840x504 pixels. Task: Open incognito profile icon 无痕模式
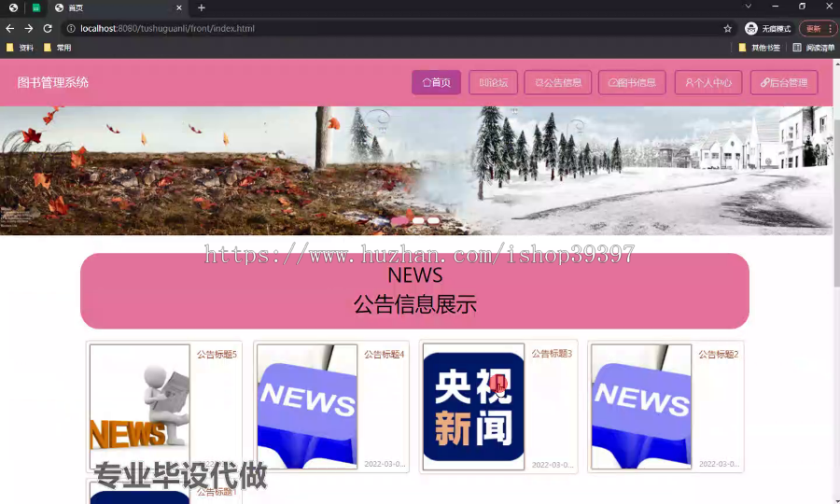(x=768, y=28)
